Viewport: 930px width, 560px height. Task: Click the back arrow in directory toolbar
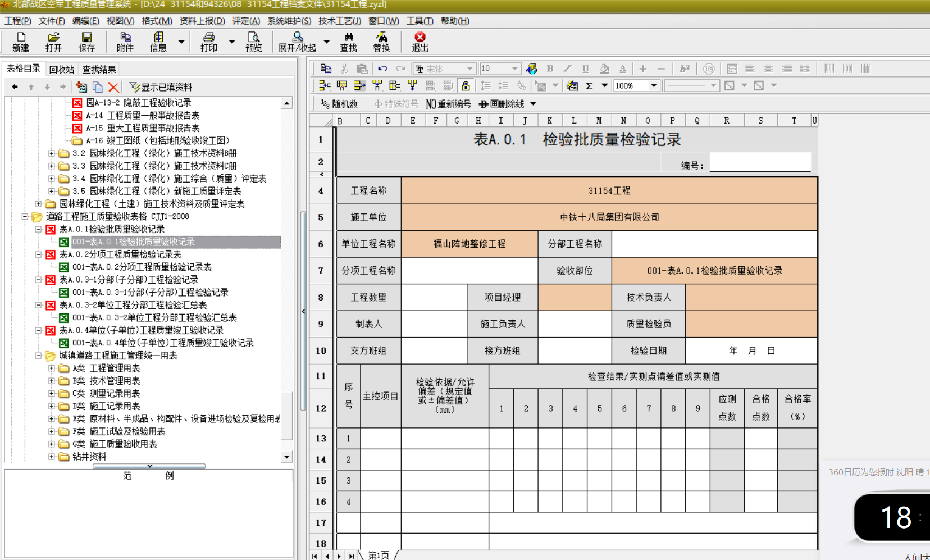15,87
